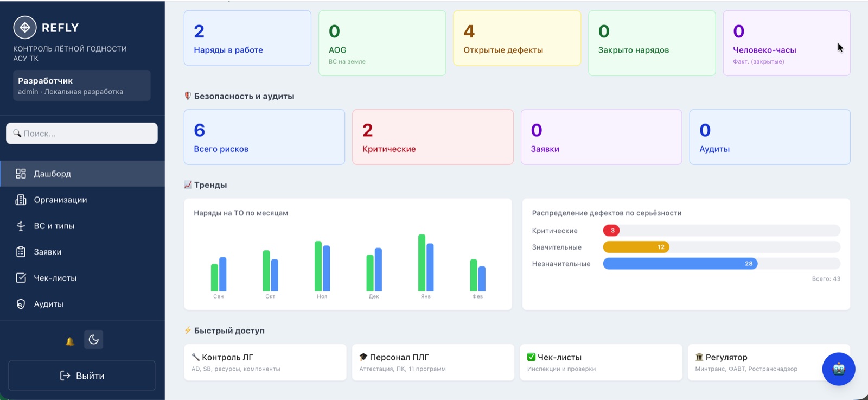Click the Выйти logout button
The height and width of the screenshot is (400, 868).
tap(82, 376)
